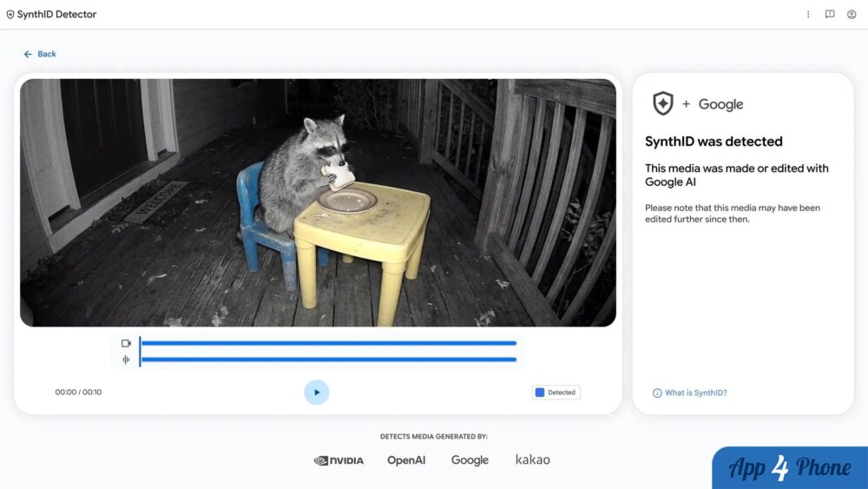Open the What is SynthID? link
Screen dimensions: 868x489
(696, 393)
